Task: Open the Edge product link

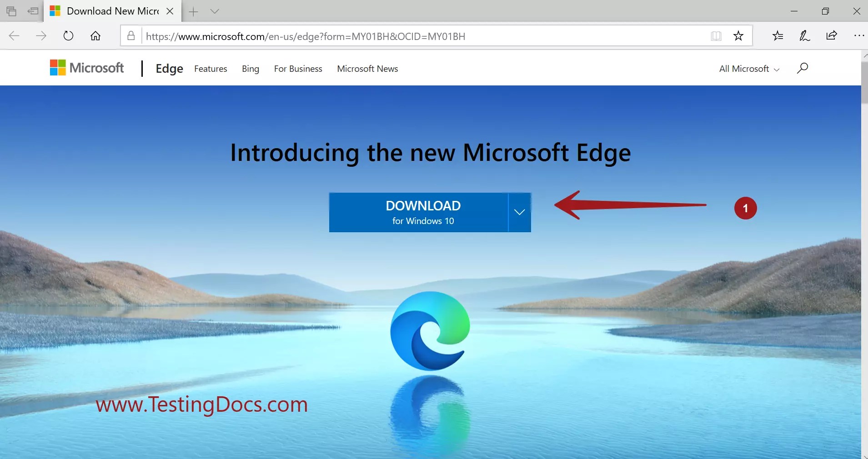Action: (x=169, y=69)
